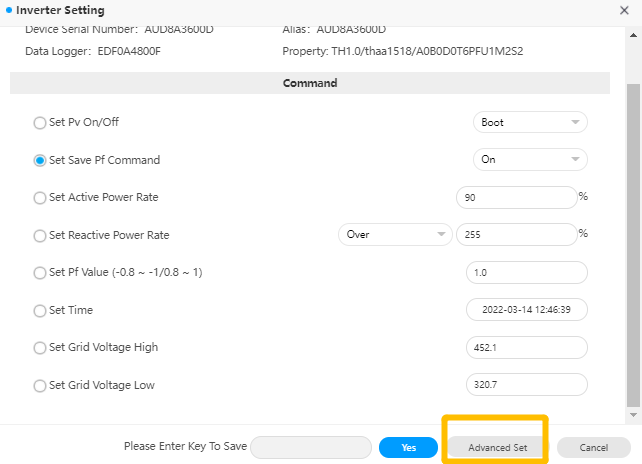Image resolution: width=642 pixels, height=464 pixels.
Task: Open the Save Pf Command On dropdown
Action: [530, 159]
